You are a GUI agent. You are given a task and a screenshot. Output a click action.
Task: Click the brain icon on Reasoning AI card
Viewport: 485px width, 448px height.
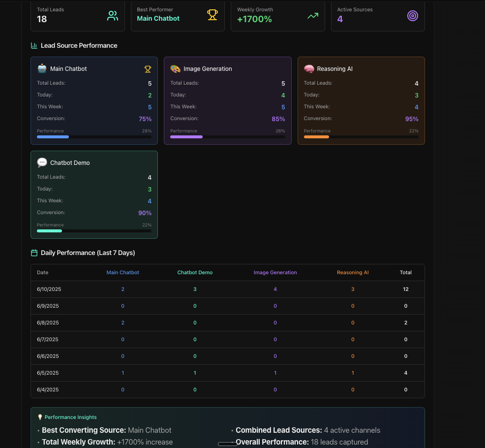(309, 69)
